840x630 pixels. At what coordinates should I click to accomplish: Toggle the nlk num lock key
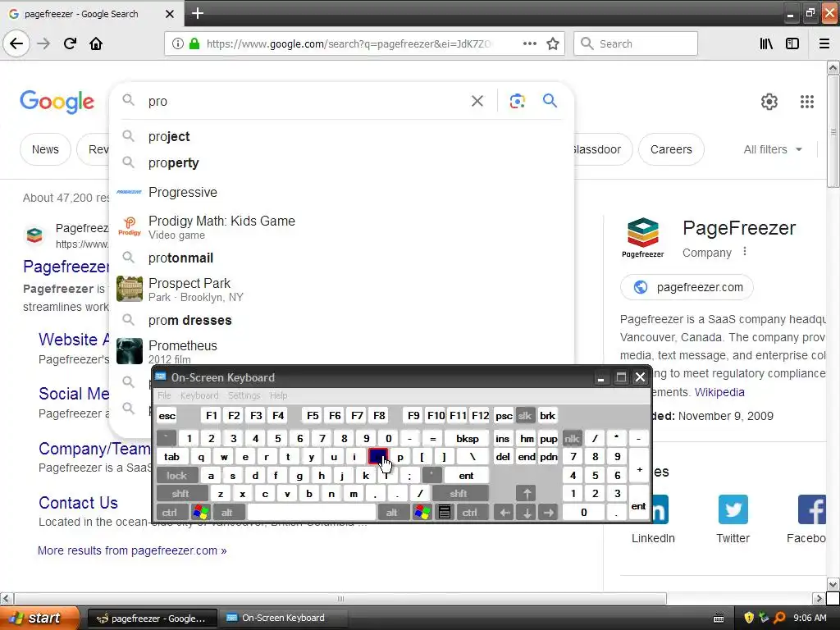point(572,439)
